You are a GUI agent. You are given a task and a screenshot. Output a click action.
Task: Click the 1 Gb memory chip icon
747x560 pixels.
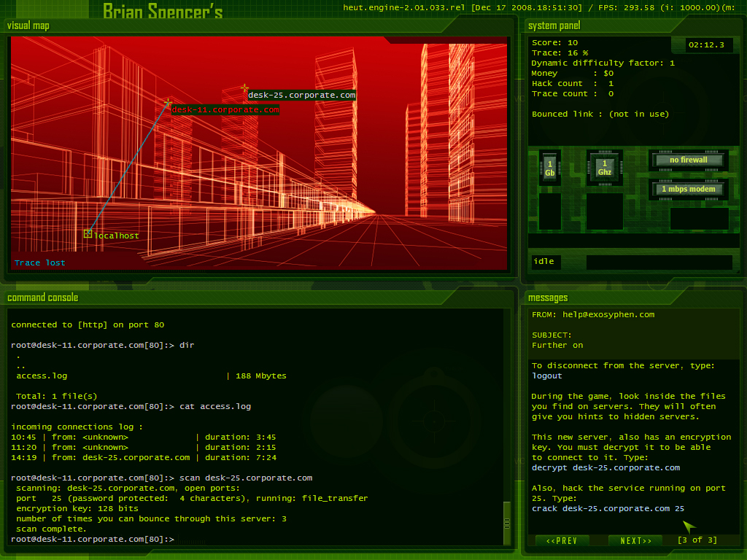point(549,168)
